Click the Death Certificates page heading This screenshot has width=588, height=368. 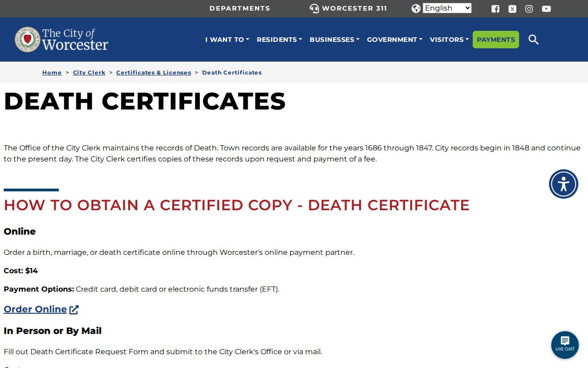[145, 101]
